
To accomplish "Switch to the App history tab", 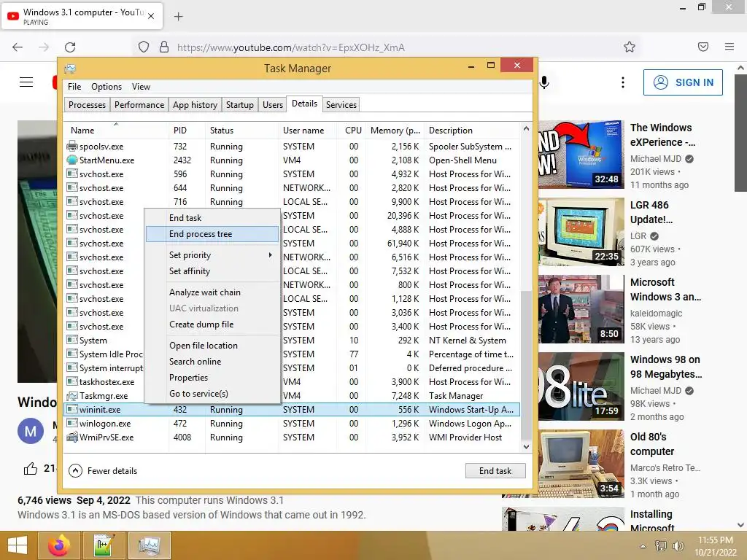I will 195,105.
